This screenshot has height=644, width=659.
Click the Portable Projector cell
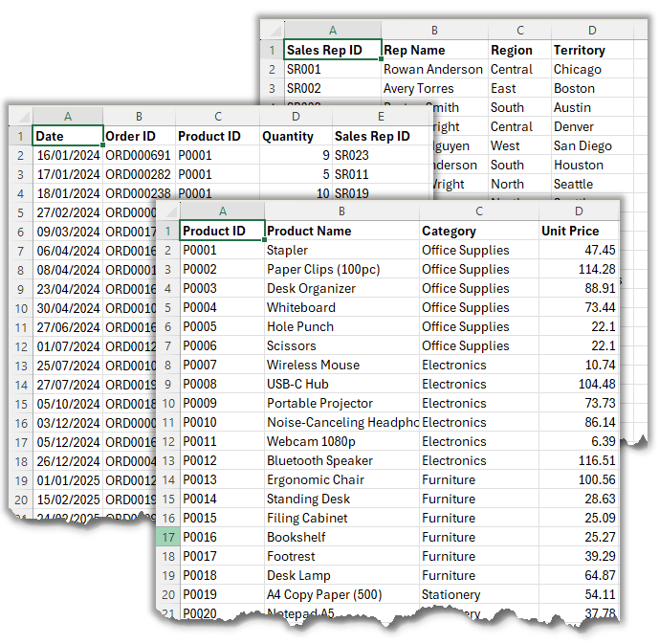pyautogui.click(x=342, y=403)
